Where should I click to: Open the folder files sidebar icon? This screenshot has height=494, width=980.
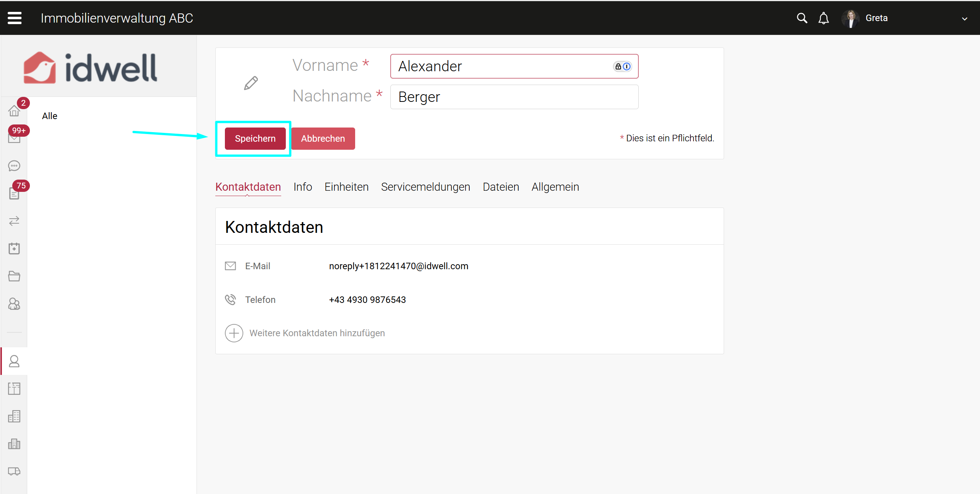pos(14,276)
